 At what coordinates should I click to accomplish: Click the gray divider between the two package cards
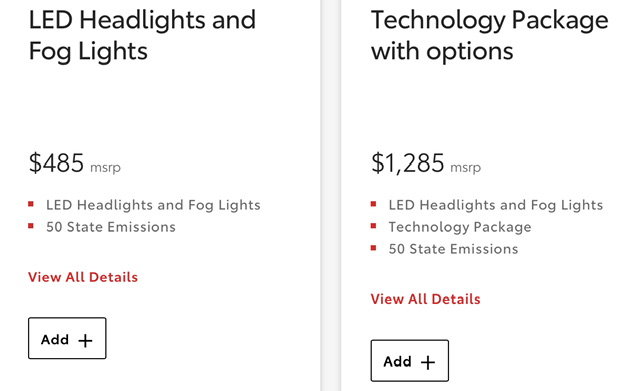(331, 196)
